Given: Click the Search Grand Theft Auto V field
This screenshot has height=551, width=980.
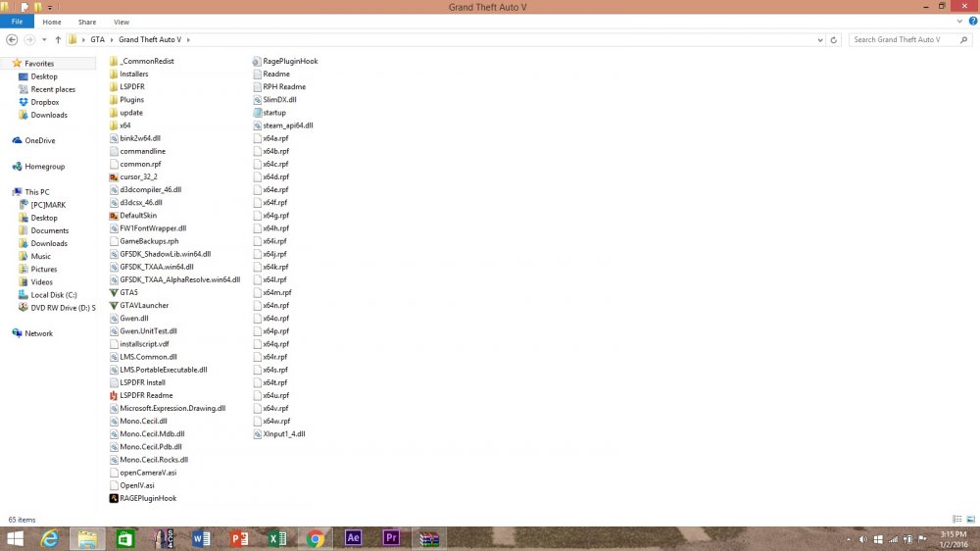Looking at the screenshot, I should 910,39.
